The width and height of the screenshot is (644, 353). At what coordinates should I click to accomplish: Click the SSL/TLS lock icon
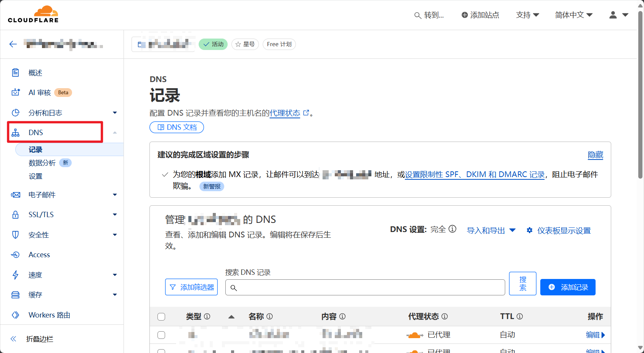click(x=15, y=214)
